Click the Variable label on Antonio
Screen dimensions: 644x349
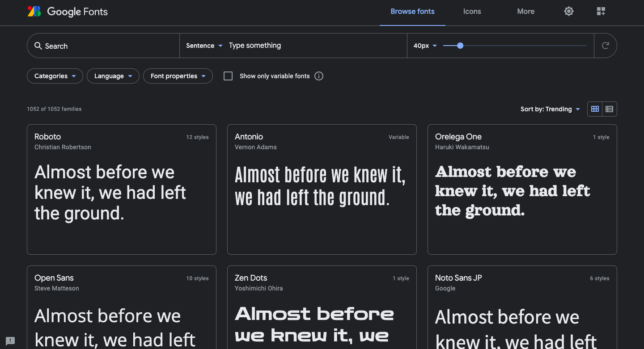(399, 137)
